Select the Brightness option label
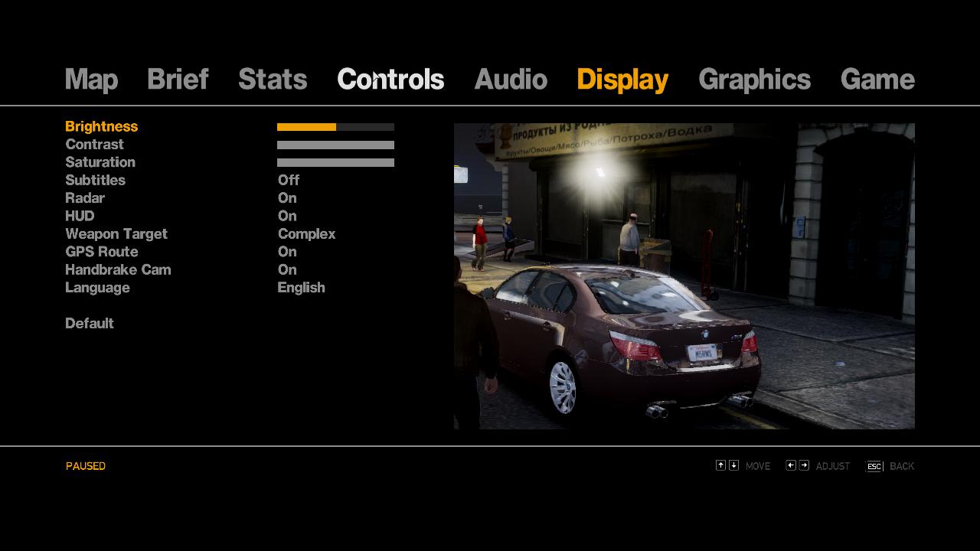The image size is (980, 551). click(101, 127)
